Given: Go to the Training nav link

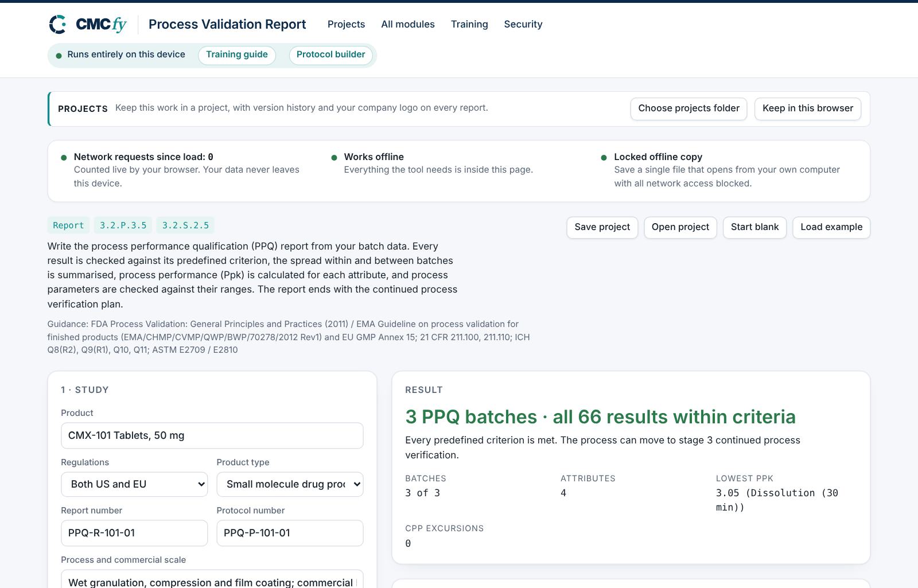Looking at the screenshot, I should 469,24.
